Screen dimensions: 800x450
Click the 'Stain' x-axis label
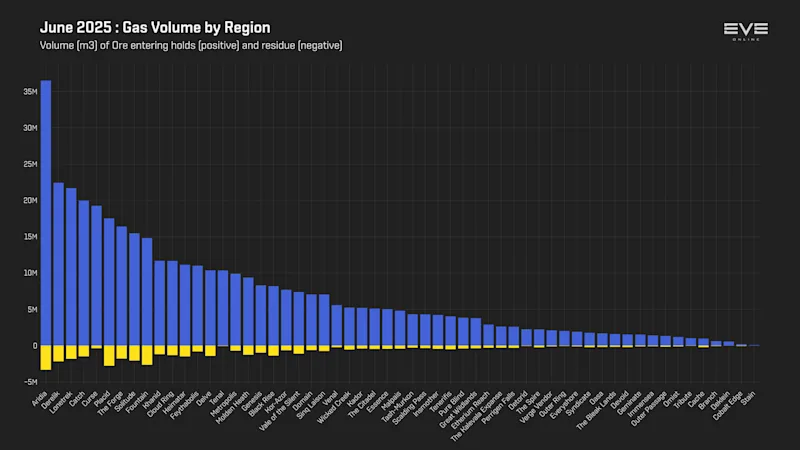click(x=747, y=398)
